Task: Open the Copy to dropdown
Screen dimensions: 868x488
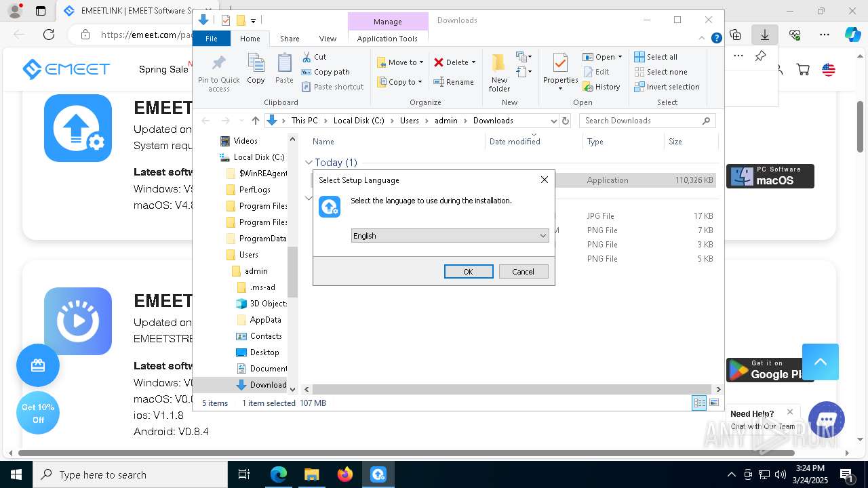Action: [x=400, y=82]
